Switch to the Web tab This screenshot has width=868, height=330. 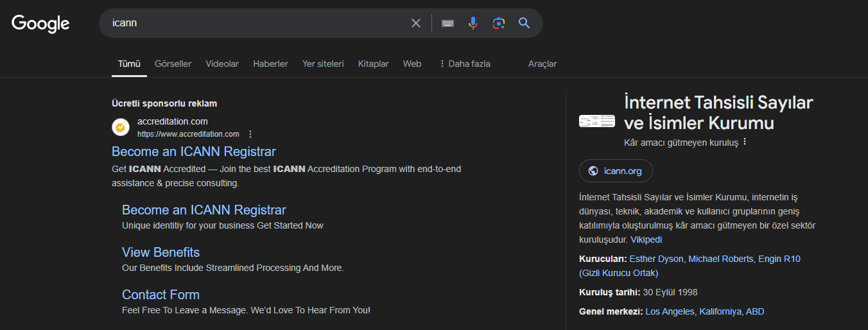pos(412,64)
